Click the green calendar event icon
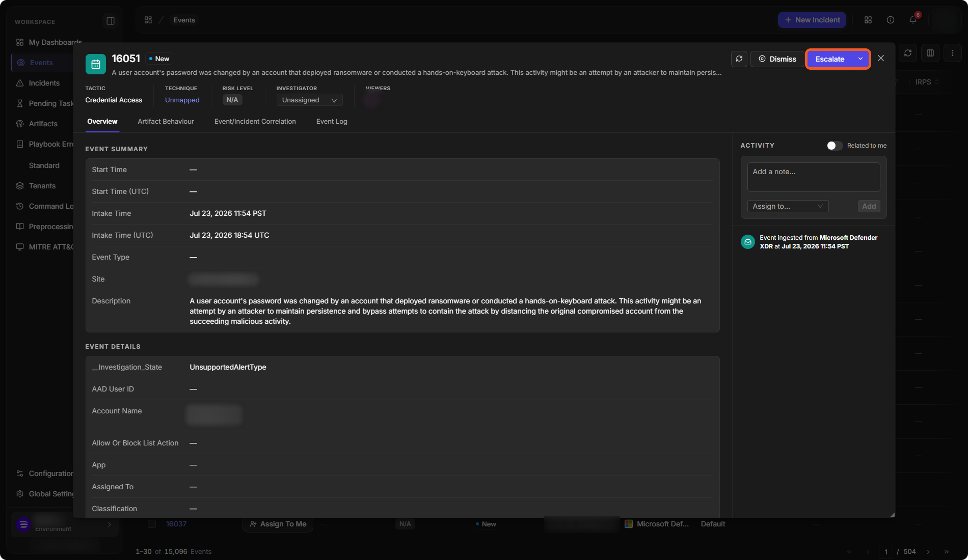 click(x=95, y=64)
